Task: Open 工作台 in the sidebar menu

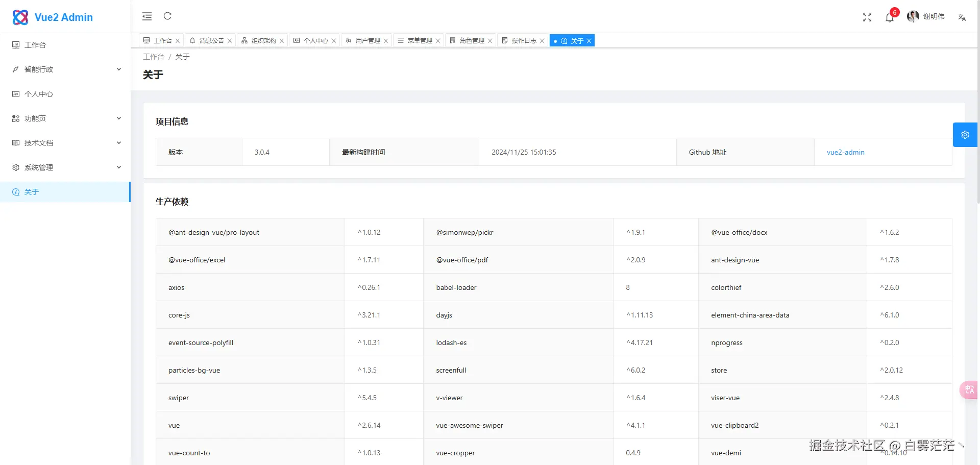Action: click(x=65, y=45)
